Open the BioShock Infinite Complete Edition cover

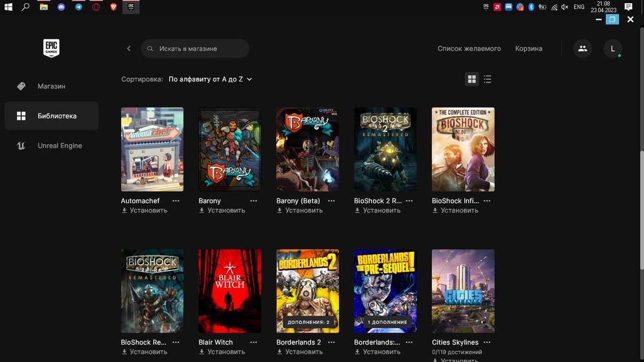click(x=463, y=149)
